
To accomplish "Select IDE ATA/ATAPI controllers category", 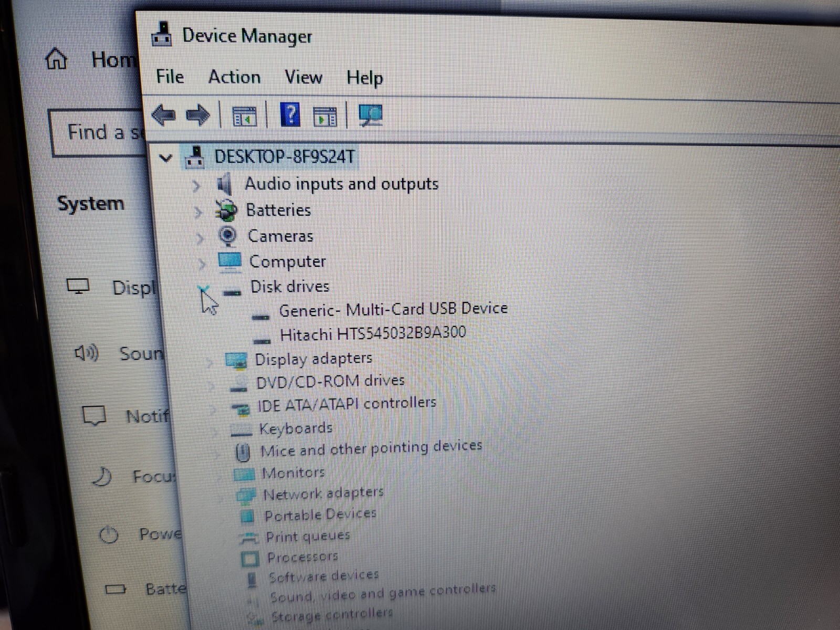I will pyautogui.click(x=346, y=404).
